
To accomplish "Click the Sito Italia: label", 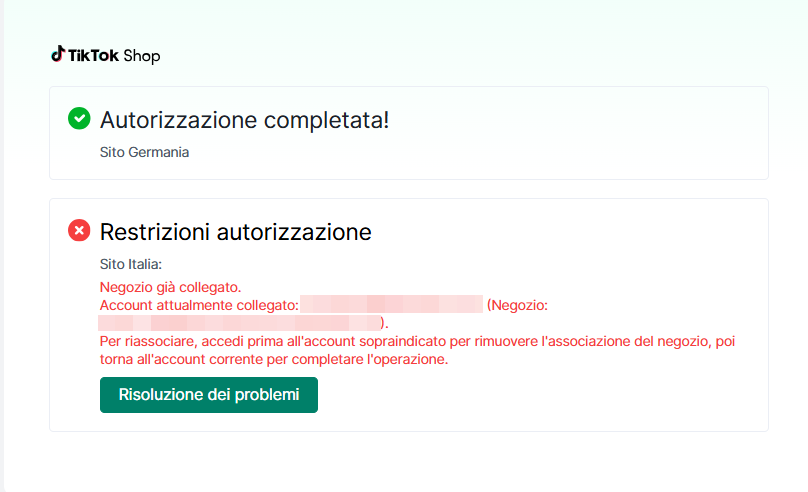I will coord(130,265).
